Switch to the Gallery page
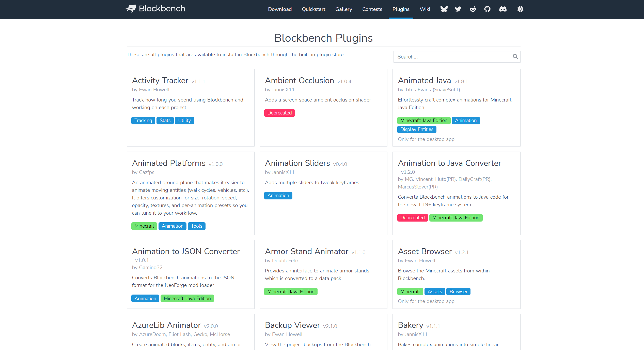 [343, 9]
